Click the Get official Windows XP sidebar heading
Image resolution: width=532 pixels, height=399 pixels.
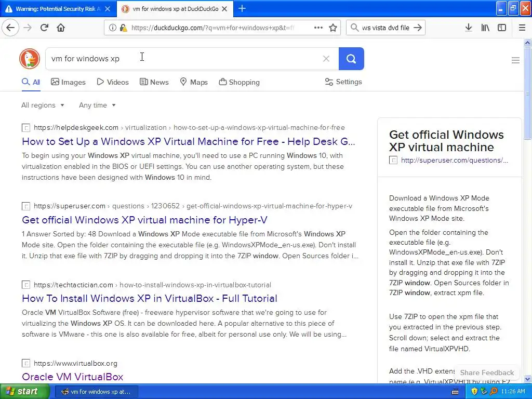pos(446,141)
